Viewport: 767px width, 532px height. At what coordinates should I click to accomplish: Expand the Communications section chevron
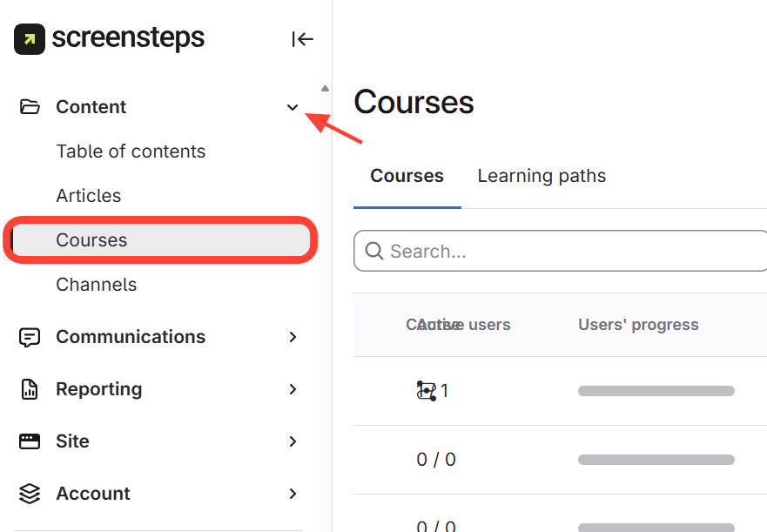(x=293, y=337)
